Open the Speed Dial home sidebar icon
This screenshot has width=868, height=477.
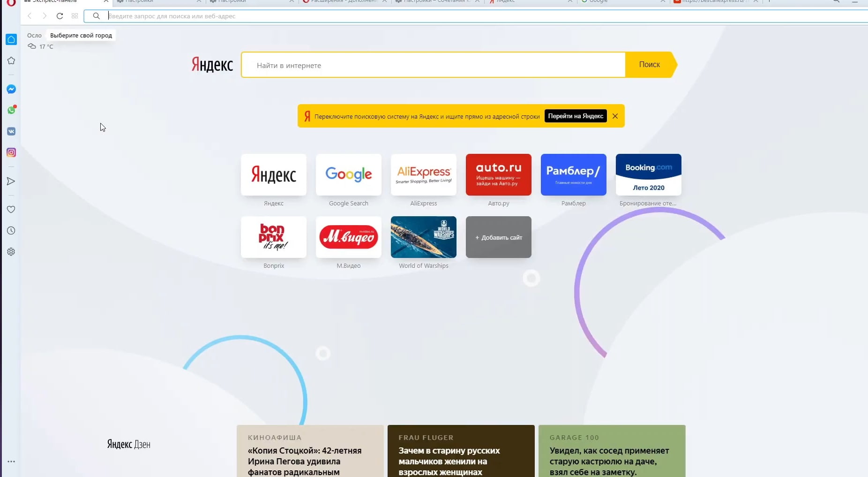[11, 39]
